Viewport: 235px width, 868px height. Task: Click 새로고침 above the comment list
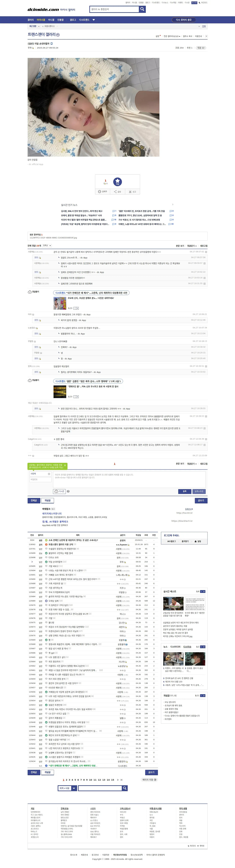(x=204, y=246)
